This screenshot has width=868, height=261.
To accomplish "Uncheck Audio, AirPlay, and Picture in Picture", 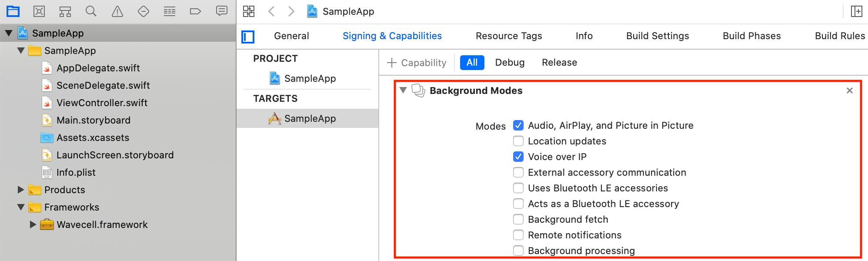I will [518, 125].
